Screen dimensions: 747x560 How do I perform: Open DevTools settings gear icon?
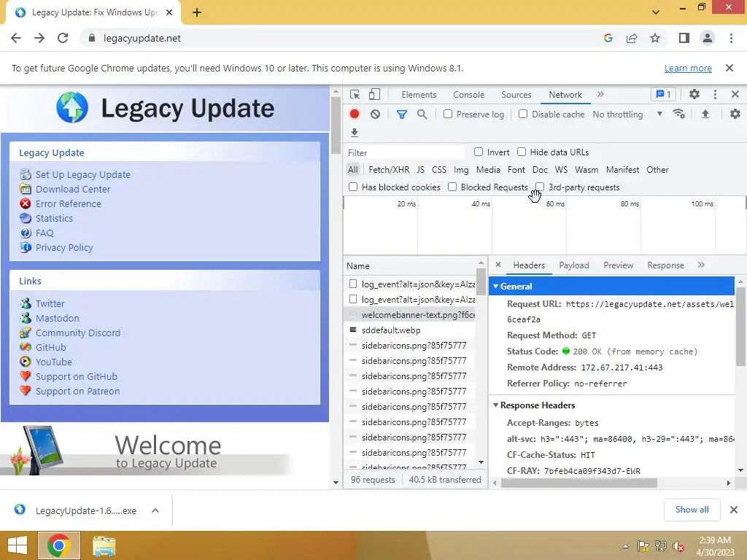694,94
